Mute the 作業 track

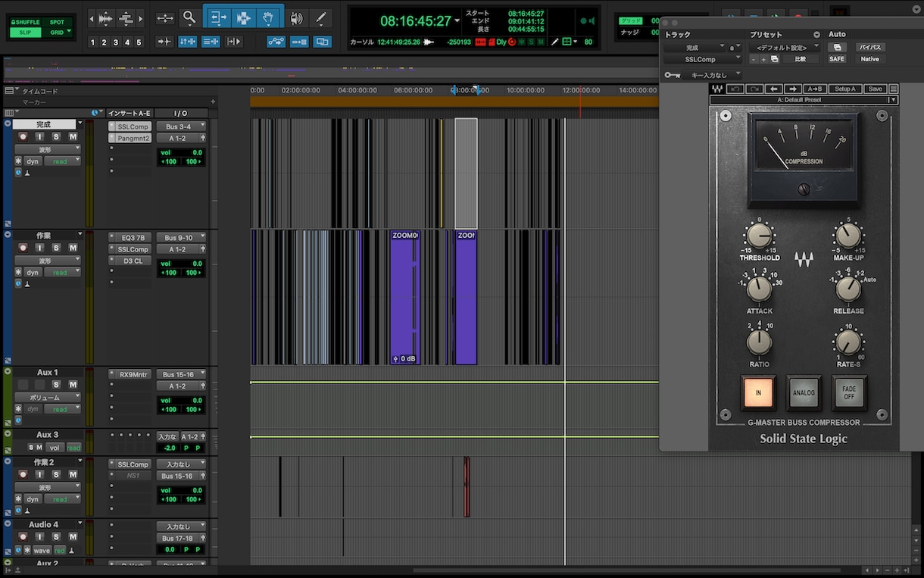(x=73, y=248)
